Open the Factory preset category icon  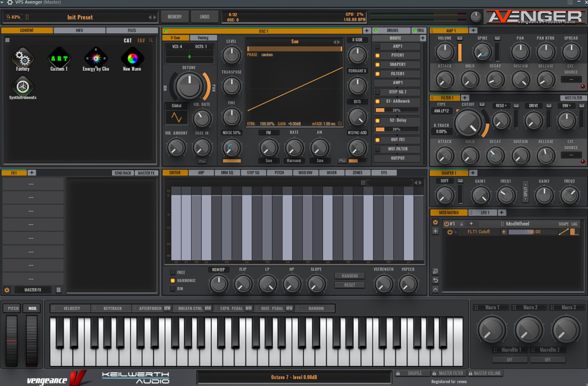pyautogui.click(x=23, y=58)
